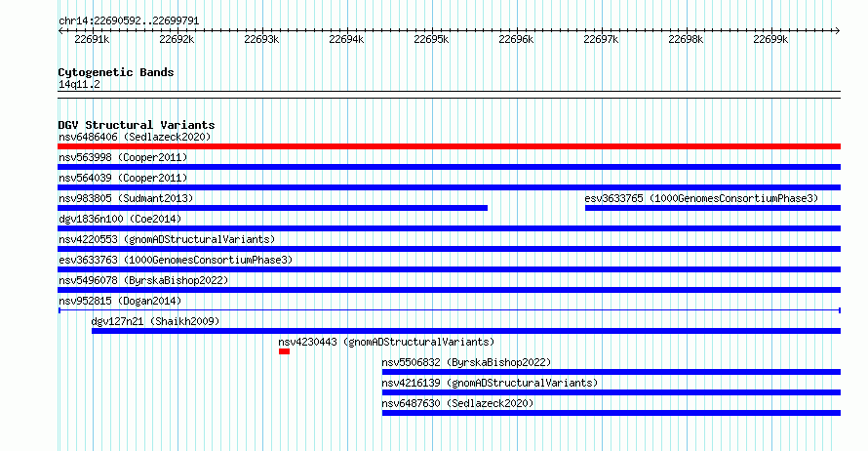
Task: Select the blue nsv983805 variant bar
Action: (273, 208)
